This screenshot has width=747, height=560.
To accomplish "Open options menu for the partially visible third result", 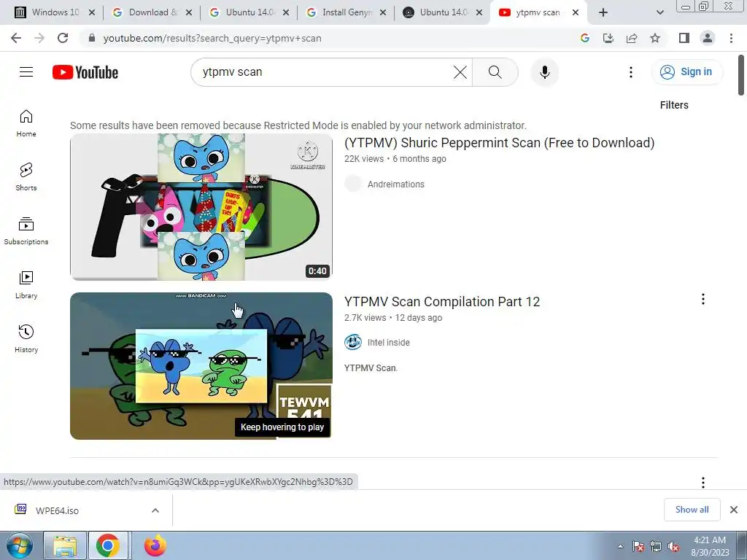I will coord(703,482).
